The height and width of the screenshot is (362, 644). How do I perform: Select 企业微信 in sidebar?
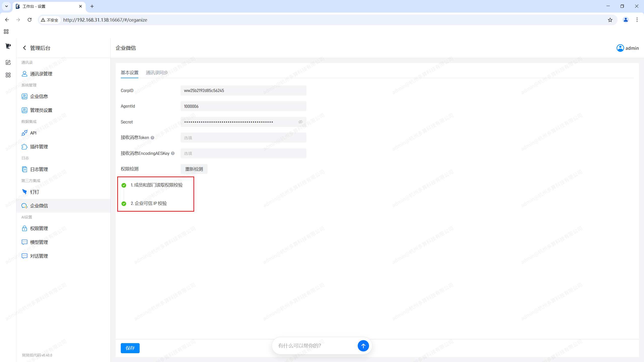[x=63, y=206]
